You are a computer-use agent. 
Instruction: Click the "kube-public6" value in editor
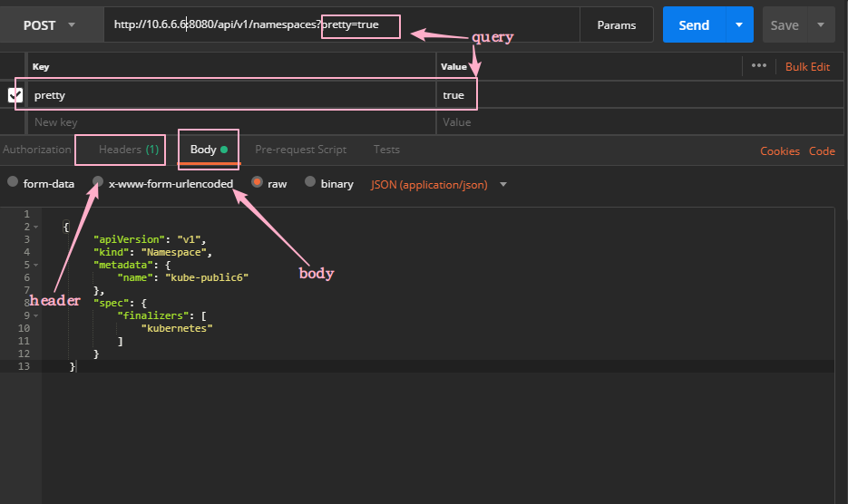pos(207,277)
